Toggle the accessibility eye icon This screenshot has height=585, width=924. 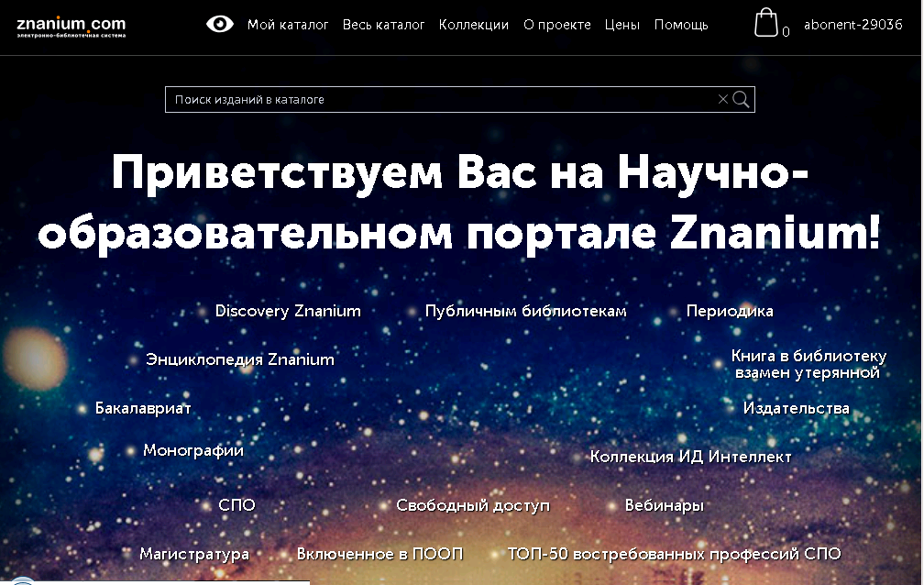coord(220,24)
